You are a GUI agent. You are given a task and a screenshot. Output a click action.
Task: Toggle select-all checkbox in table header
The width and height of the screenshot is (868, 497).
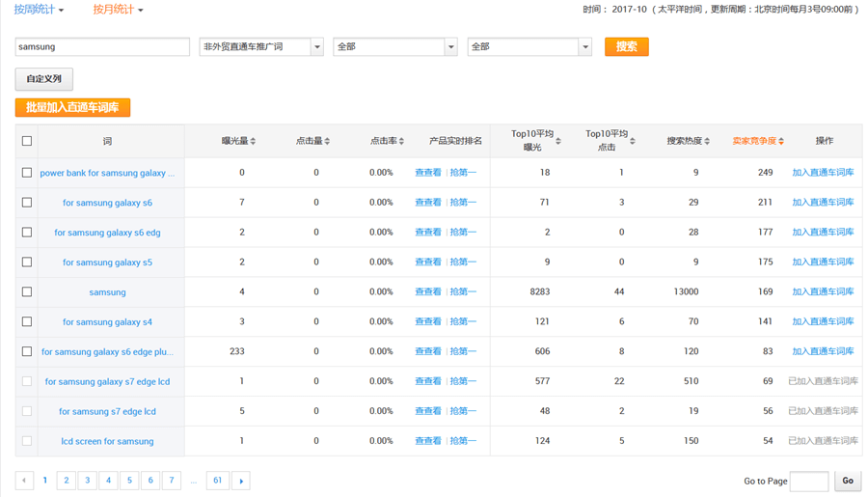(27, 141)
